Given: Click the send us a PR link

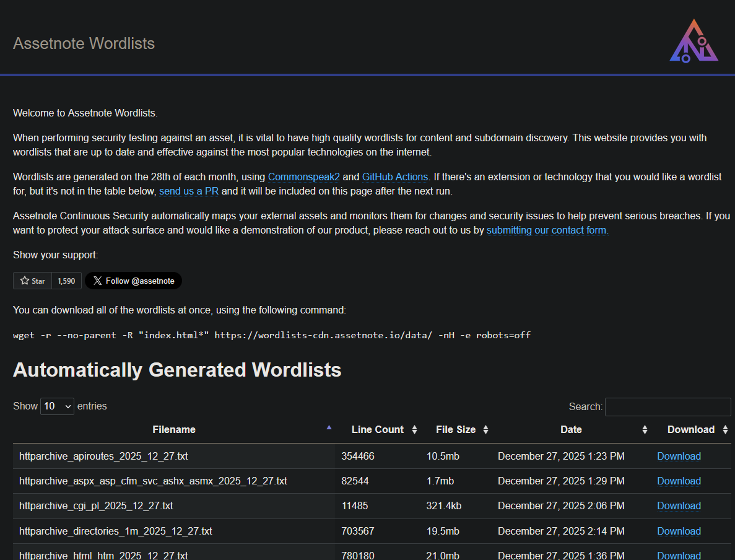Looking at the screenshot, I should tap(189, 191).
